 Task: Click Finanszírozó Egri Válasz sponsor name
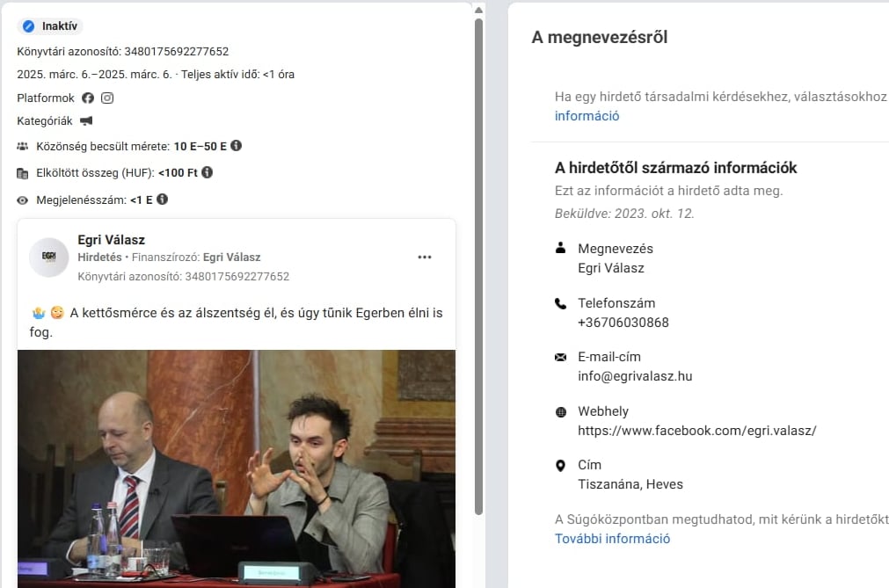232,258
